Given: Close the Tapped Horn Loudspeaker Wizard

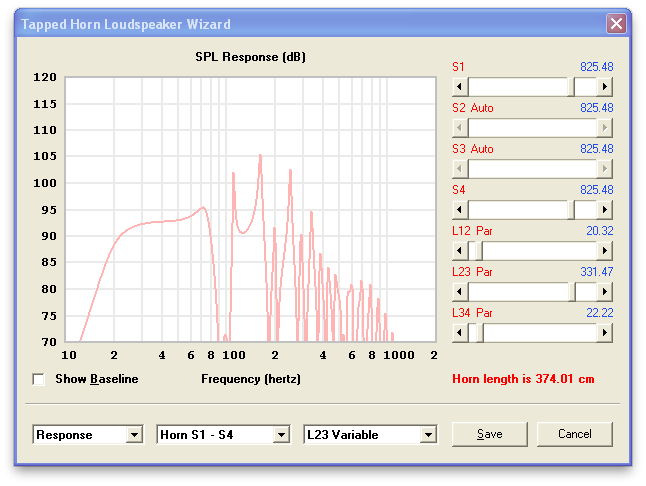Looking at the screenshot, I should [x=616, y=23].
